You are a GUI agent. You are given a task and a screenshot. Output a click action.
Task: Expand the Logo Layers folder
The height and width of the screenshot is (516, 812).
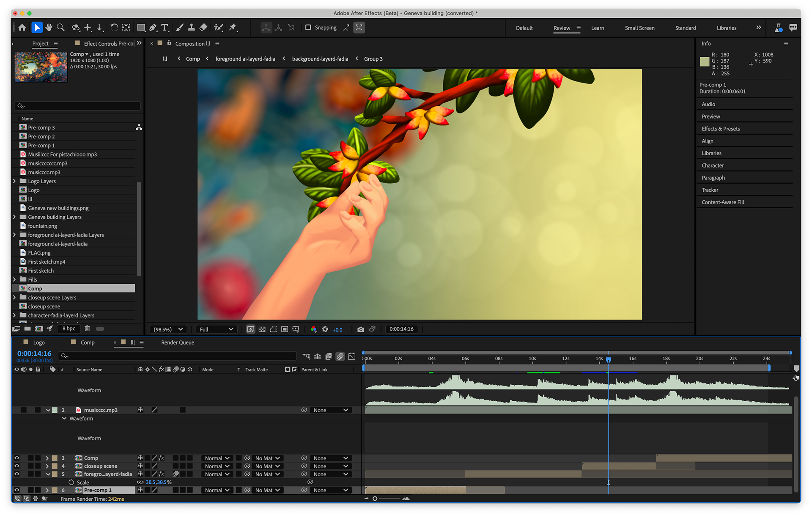[x=14, y=181]
